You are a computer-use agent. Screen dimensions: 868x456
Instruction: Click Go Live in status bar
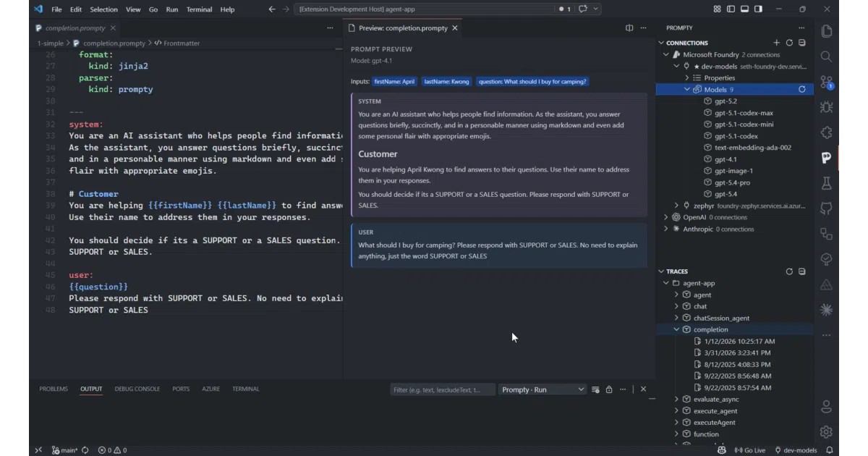749,450
